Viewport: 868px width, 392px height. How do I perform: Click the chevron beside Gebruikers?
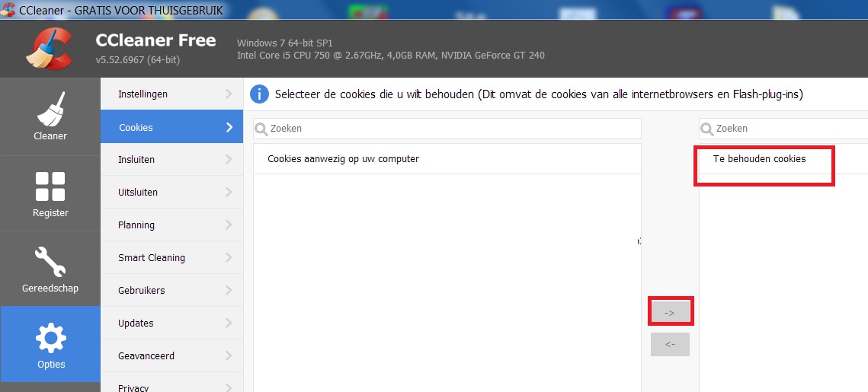point(229,290)
